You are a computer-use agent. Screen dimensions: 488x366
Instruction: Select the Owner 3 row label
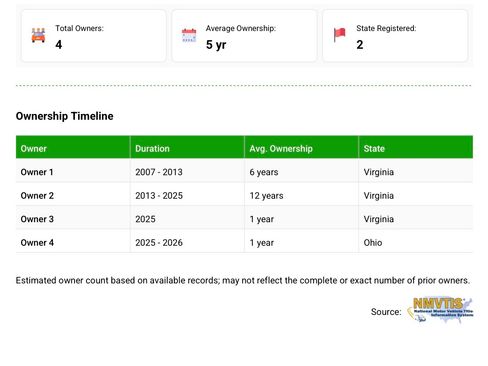pyautogui.click(x=37, y=219)
